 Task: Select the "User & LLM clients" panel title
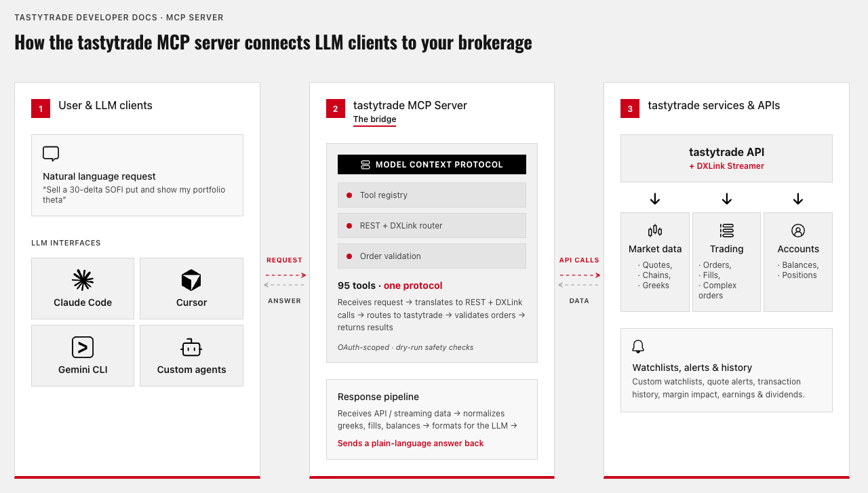pyautogui.click(x=105, y=106)
